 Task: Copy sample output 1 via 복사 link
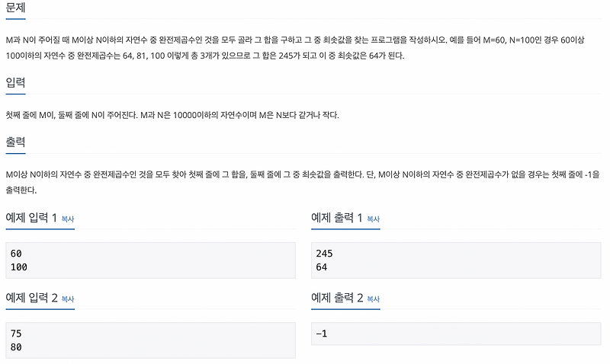pyautogui.click(x=373, y=219)
